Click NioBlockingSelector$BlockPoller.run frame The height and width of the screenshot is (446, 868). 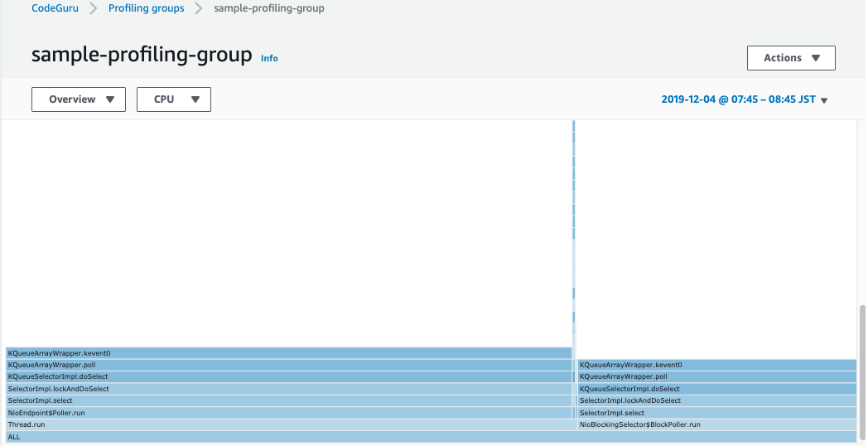point(716,424)
